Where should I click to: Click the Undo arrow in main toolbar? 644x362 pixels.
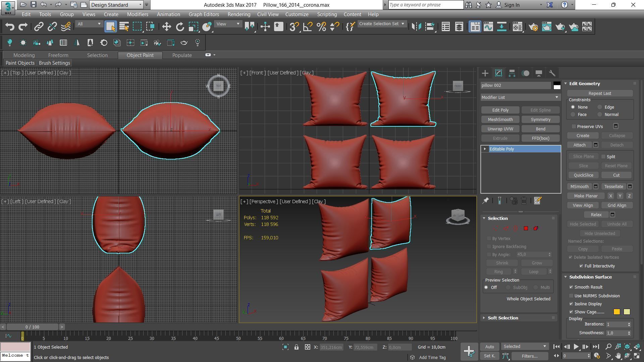click(x=10, y=27)
